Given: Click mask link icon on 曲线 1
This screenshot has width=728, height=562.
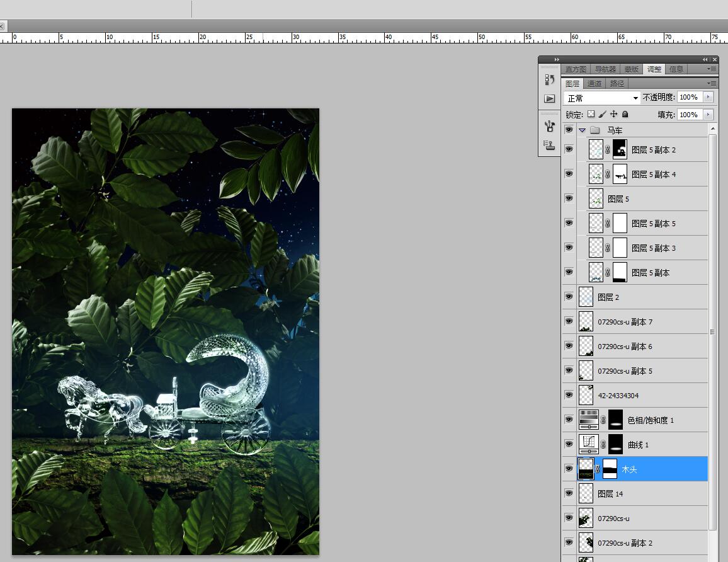Looking at the screenshot, I should tap(603, 444).
